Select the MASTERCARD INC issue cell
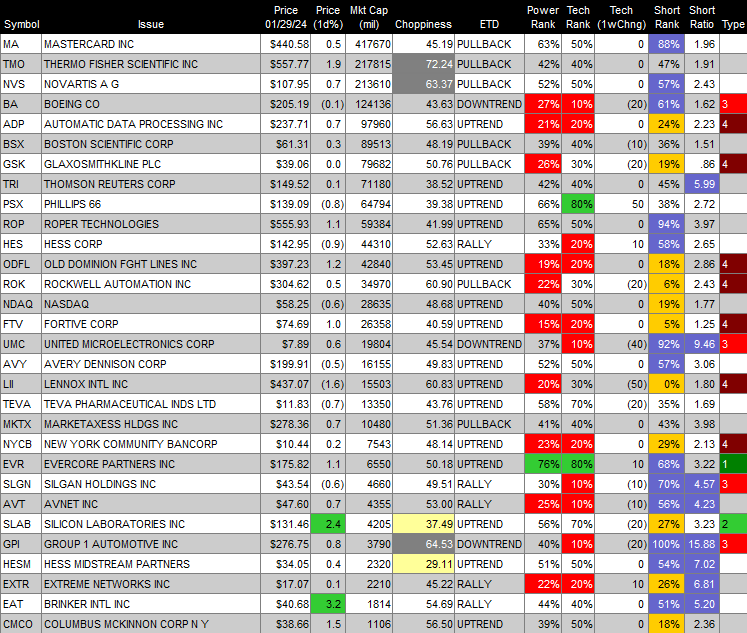Screen dimensions: 747x633 tap(151, 44)
